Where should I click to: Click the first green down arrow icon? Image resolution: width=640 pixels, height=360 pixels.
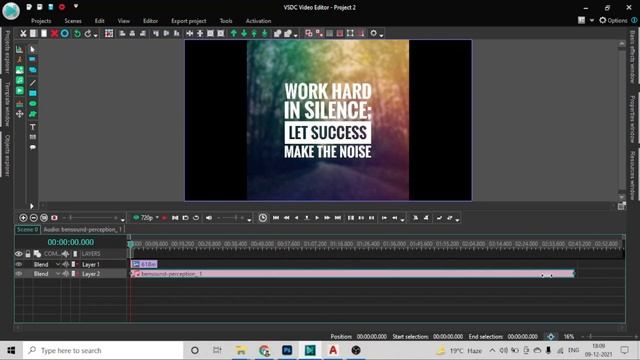[244, 33]
